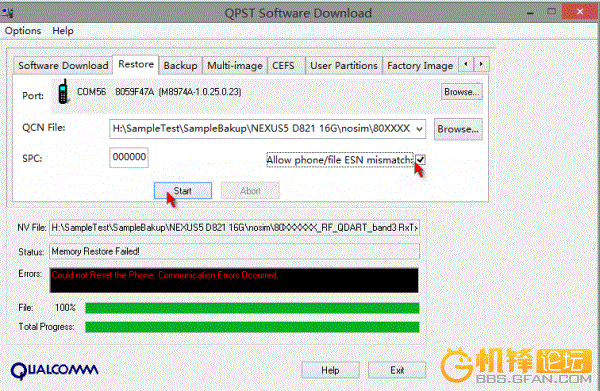Toggle Allow phone/file ESN mismatch checkbox
This screenshot has height=391, width=600.
coord(421,160)
